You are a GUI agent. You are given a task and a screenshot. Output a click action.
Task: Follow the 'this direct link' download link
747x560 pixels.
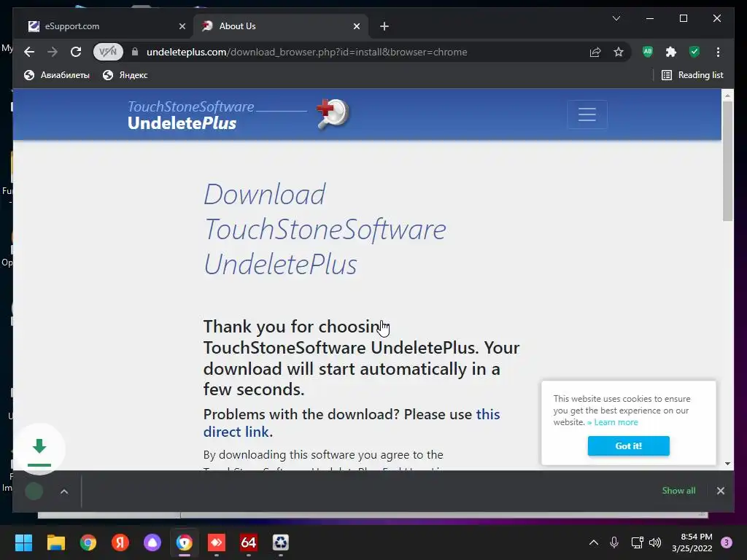pos(352,423)
